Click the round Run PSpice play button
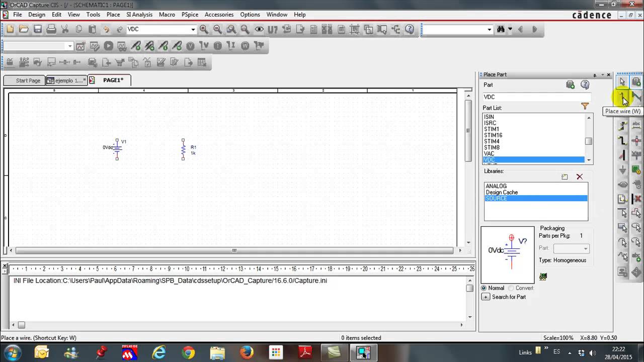 pyautogui.click(x=108, y=46)
